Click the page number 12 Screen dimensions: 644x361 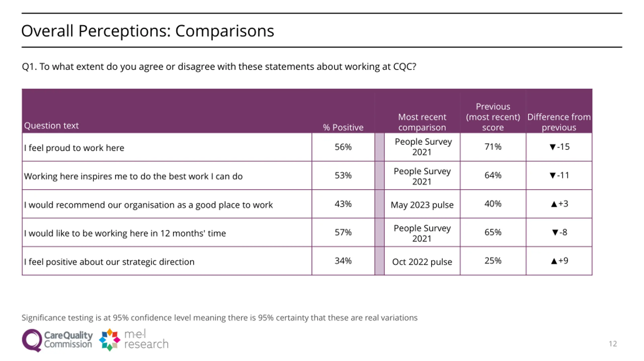(613, 344)
